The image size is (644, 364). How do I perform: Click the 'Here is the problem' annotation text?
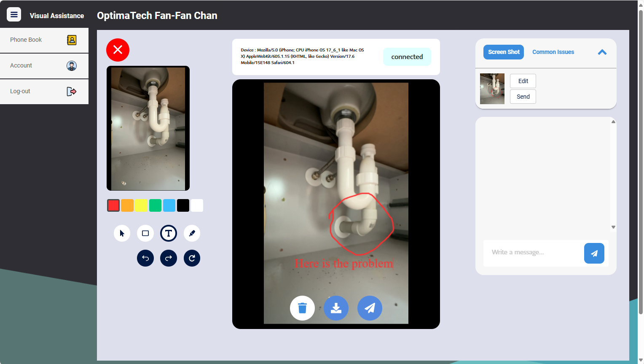click(344, 264)
